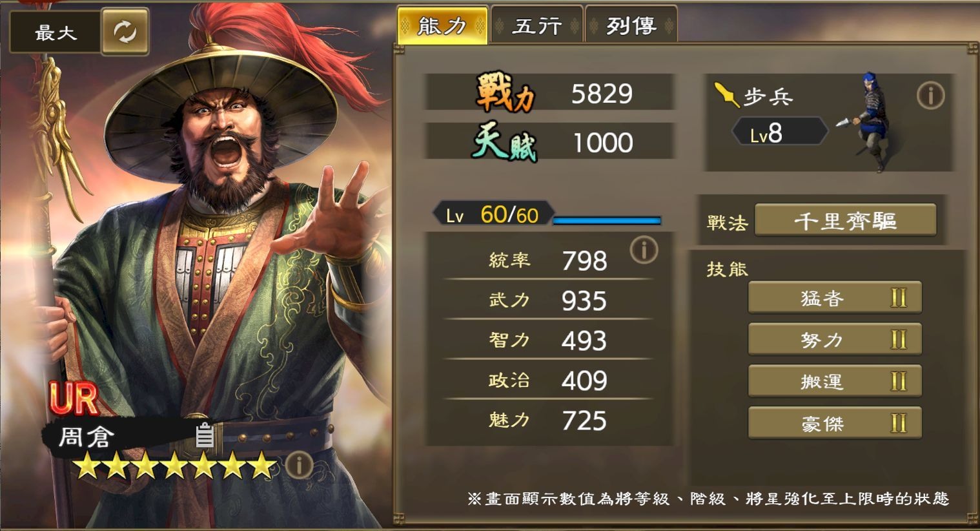Click the yellow spear icon beside 步兵

[x=726, y=96]
